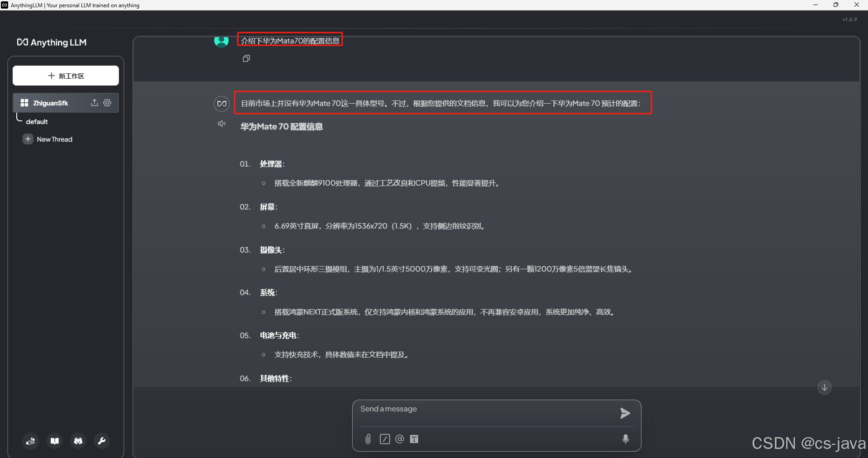The width and height of the screenshot is (868, 458).
Task: Open settings with wrench icon
Action: pyautogui.click(x=102, y=441)
